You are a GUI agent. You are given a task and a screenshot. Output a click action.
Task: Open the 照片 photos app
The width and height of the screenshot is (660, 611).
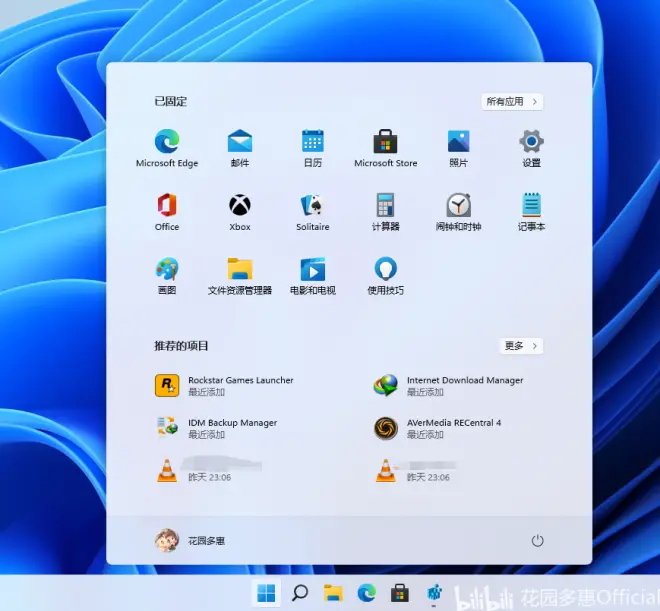point(458,148)
